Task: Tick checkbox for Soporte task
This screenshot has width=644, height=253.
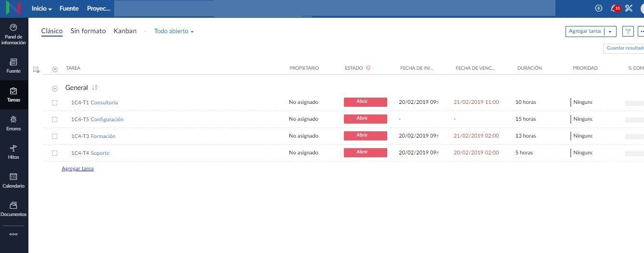Action: (54, 153)
